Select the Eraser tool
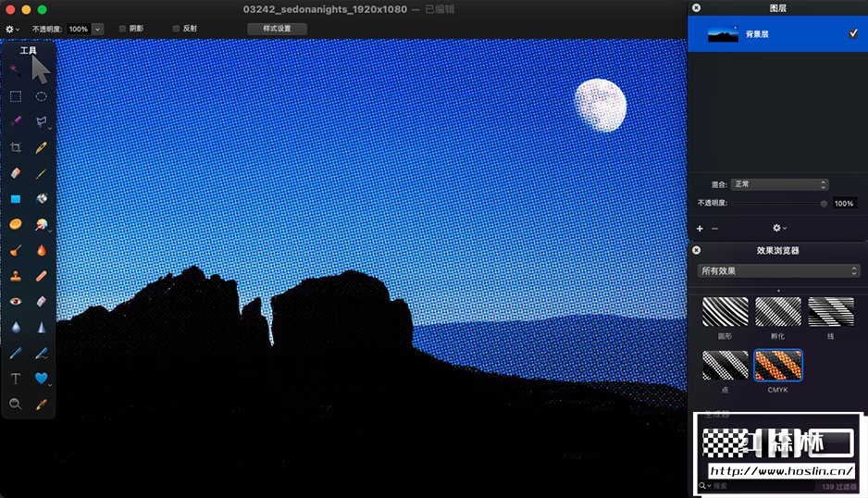Image resolution: width=868 pixels, height=498 pixels. click(x=16, y=173)
